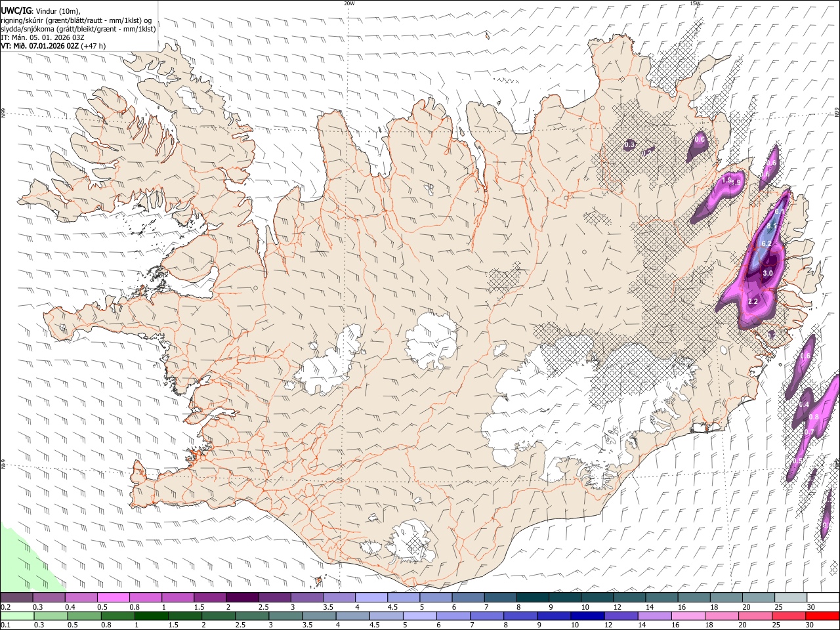Click the bright red bottom swatch after 30
This screenshot has width=840, height=630.
[822, 616]
